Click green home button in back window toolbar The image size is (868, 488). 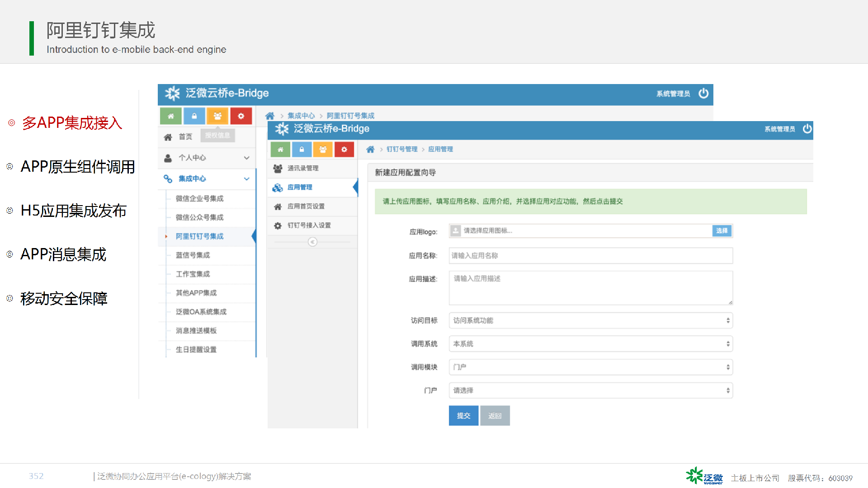click(171, 116)
